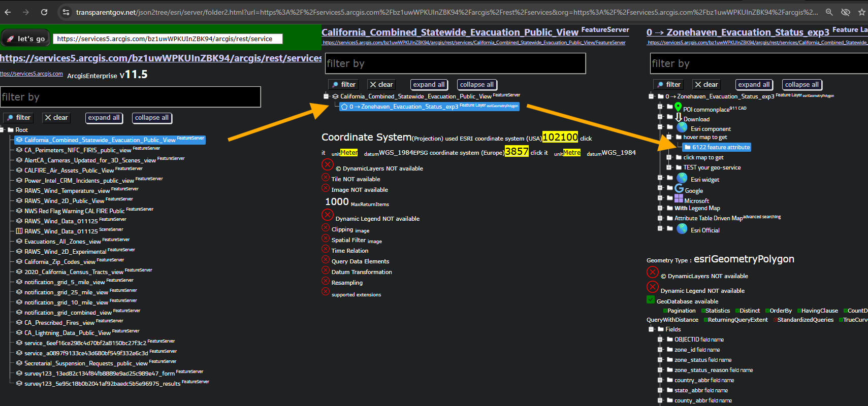
Task: Click expand all in middle FeatureServer panel
Action: (429, 85)
